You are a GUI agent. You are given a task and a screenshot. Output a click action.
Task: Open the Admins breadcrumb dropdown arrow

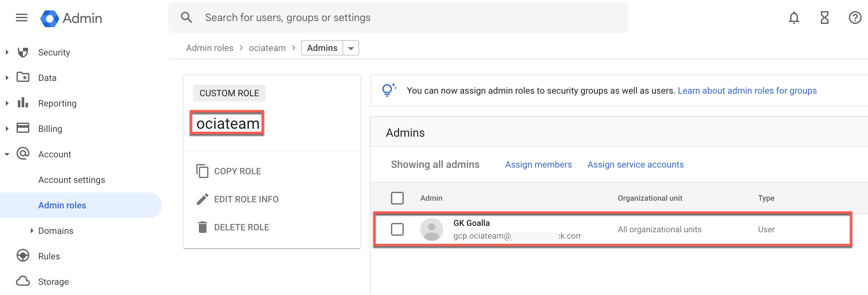tap(351, 48)
